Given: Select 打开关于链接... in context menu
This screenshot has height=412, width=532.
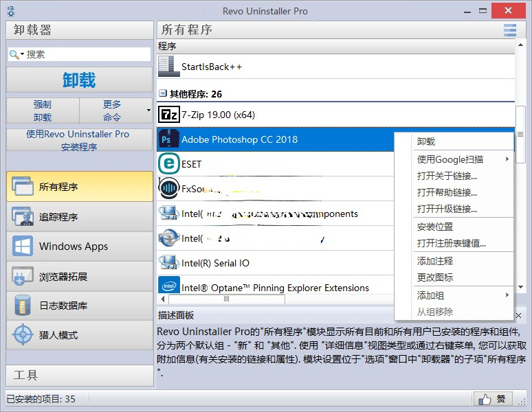Looking at the screenshot, I should (454, 176).
